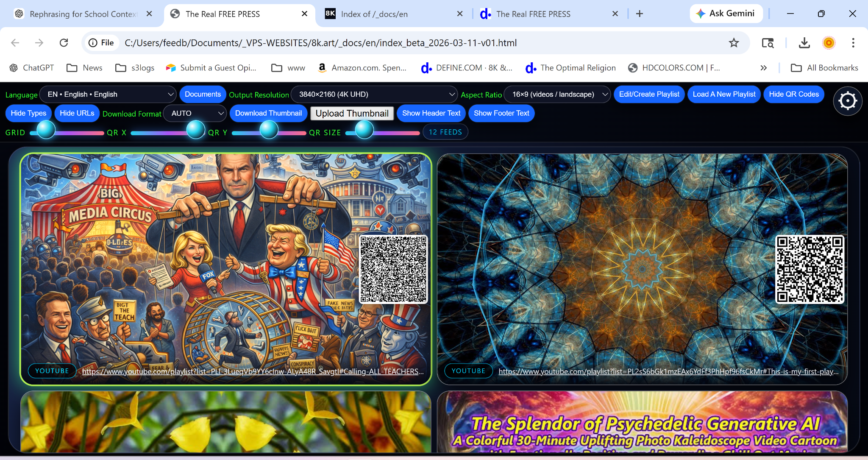Open the DEFINE.COM bookmark
The width and height of the screenshot is (868, 460).
[x=466, y=68]
